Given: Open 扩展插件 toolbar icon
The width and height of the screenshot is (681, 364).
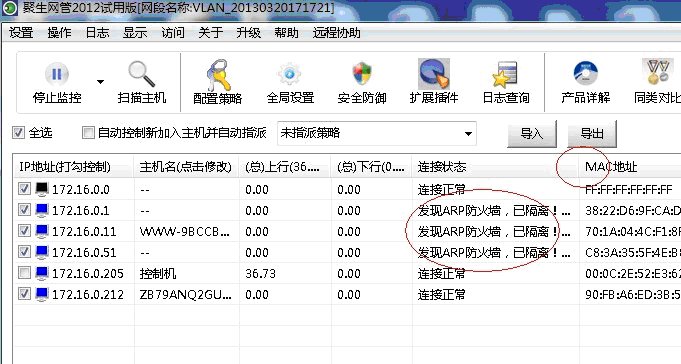Looking at the screenshot, I should [x=434, y=74].
